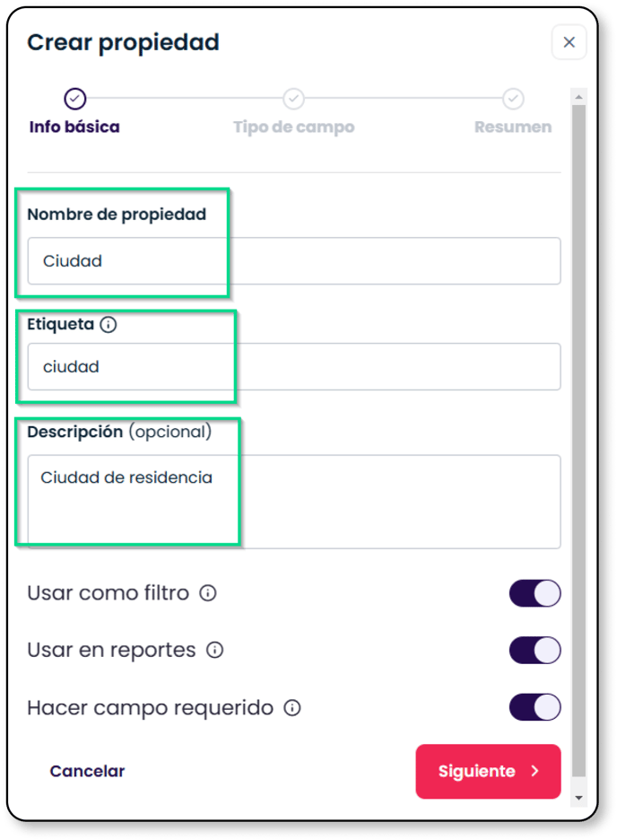Screen dimensions: 617x840
Task: Click the info icon beside Etiqueta
Action: pos(109,324)
